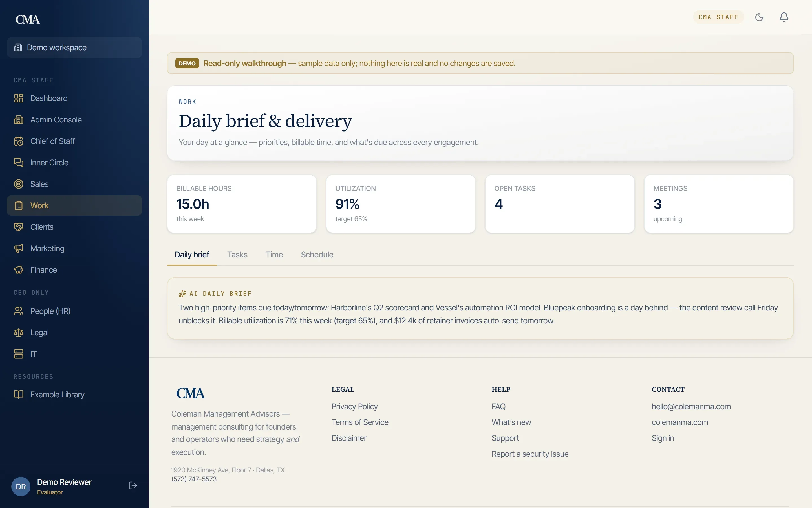Click the Clients handshake icon
This screenshot has height=508, width=812.
point(18,227)
